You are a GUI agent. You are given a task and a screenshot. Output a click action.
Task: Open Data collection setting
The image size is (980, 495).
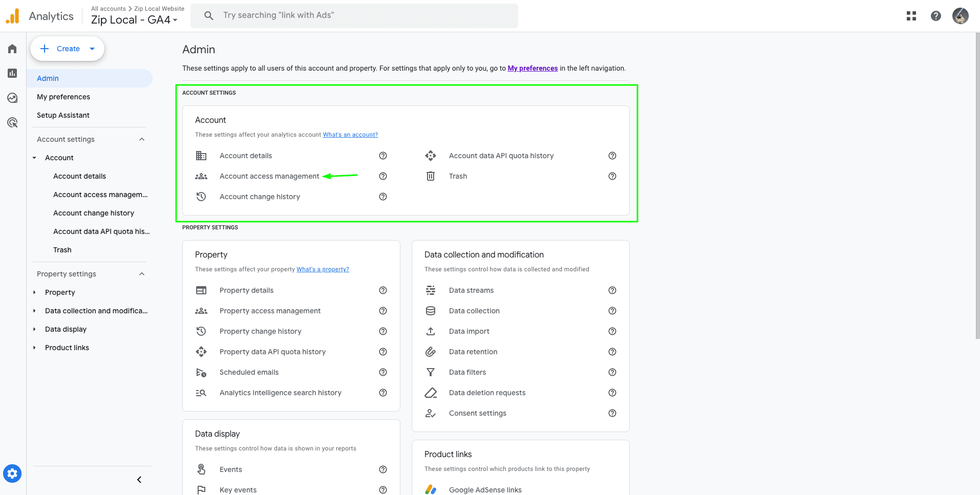coord(474,311)
